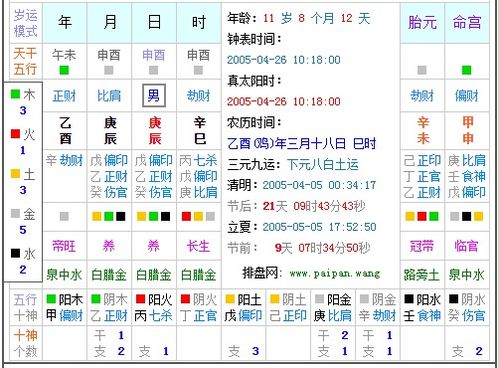
Task: Click the black swatch beside 阳水
Action: [409, 299]
